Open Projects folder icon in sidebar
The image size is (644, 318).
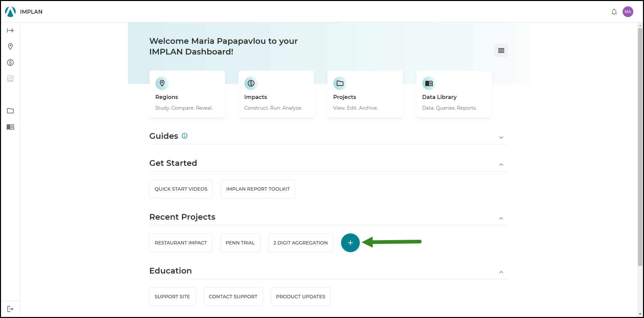coord(10,111)
